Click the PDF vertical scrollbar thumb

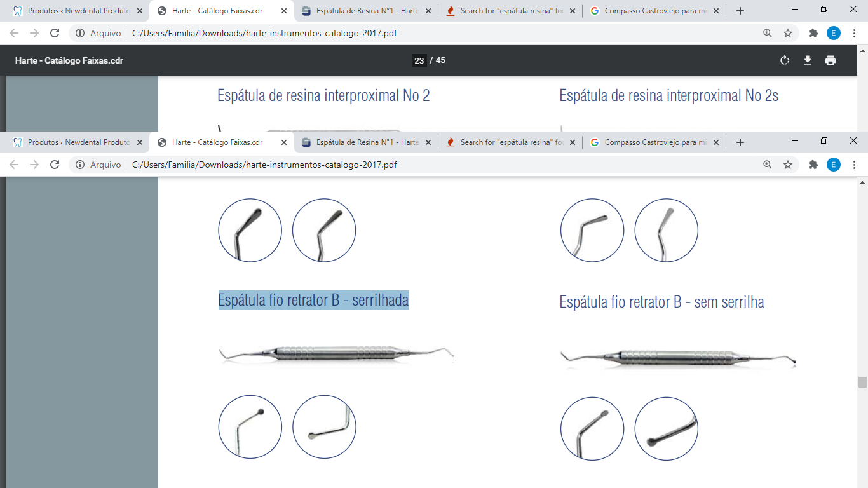(862, 382)
